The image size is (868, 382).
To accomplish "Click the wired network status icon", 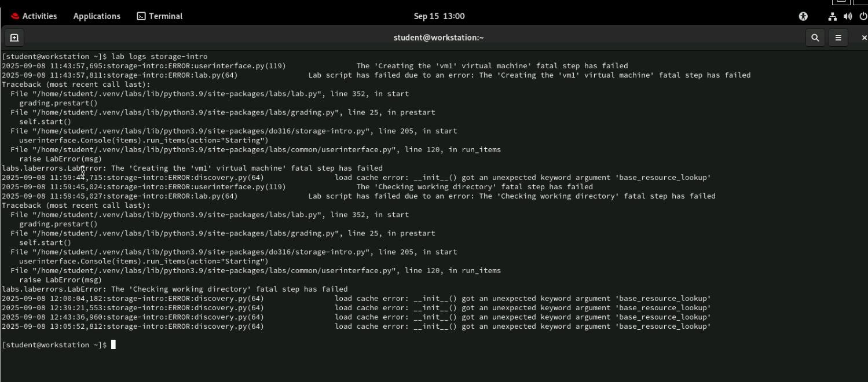I will 832,16.
